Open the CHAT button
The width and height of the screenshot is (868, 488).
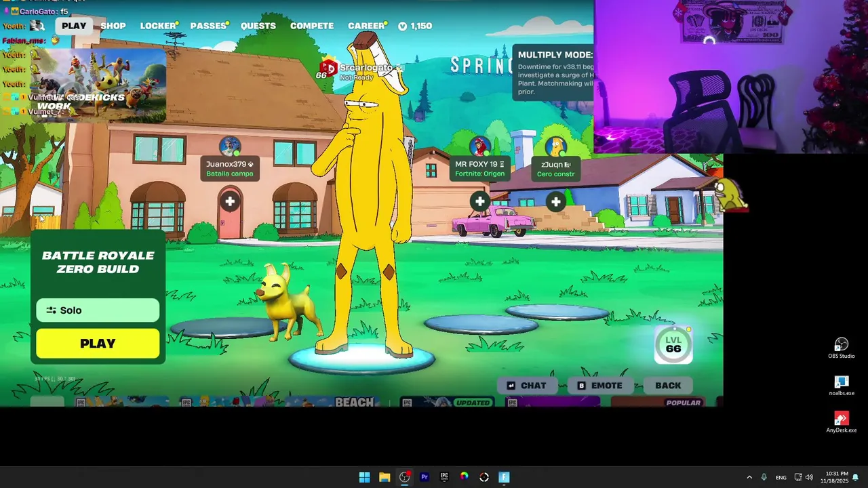526,385
